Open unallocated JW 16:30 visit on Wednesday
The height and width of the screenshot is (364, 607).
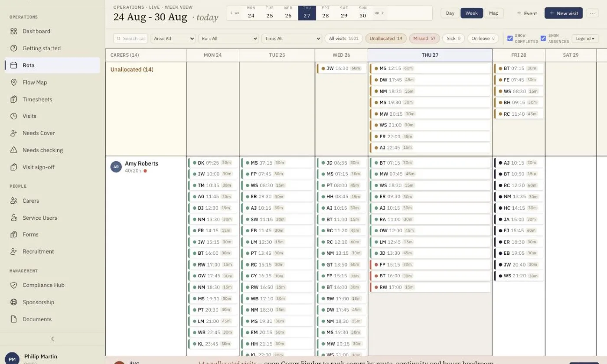[x=341, y=68]
